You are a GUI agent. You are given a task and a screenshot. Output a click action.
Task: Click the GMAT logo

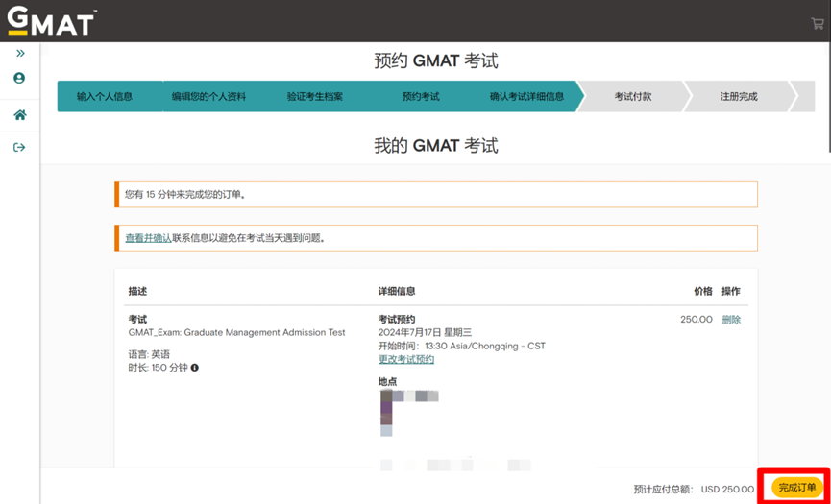pos(52,21)
